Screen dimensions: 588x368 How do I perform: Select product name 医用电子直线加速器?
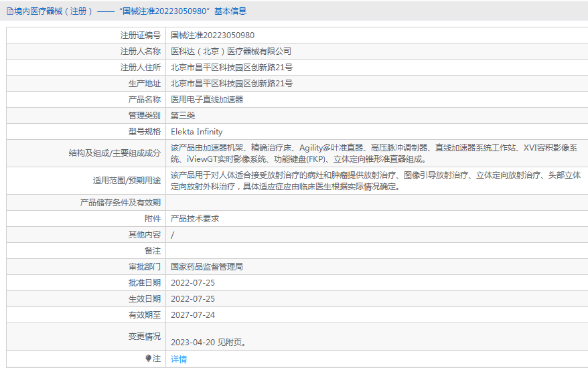click(x=207, y=100)
